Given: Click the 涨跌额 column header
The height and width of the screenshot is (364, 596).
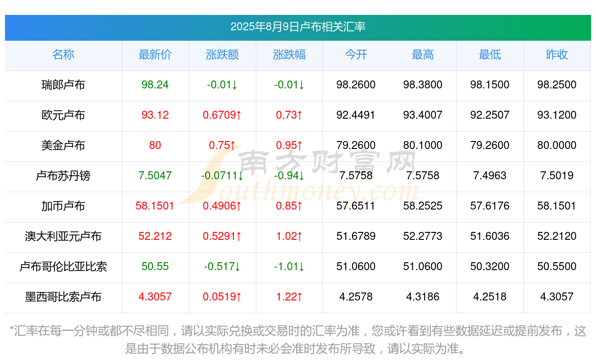Looking at the screenshot, I should (x=223, y=55).
